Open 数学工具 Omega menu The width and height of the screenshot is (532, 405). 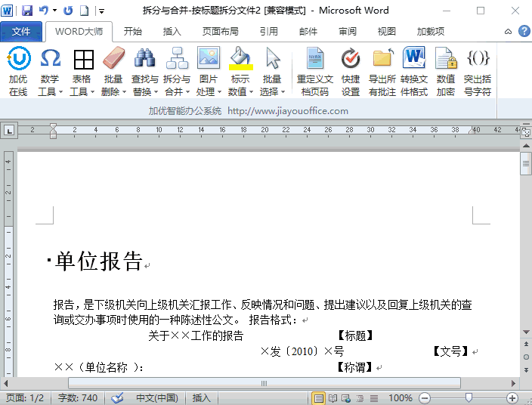pos(50,58)
